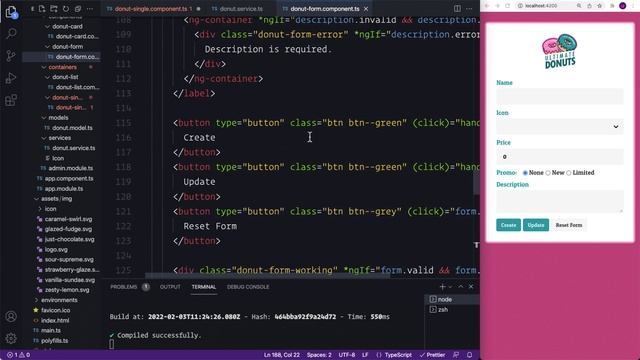Click the browser reload icon

pyautogui.click(x=507, y=6)
